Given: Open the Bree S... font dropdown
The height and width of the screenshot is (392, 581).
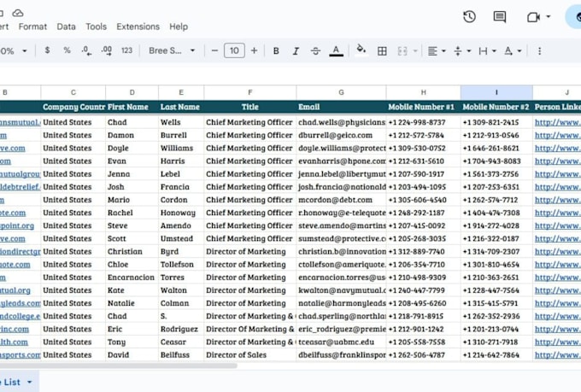Looking at the screenshot, I should coord(172,50).
